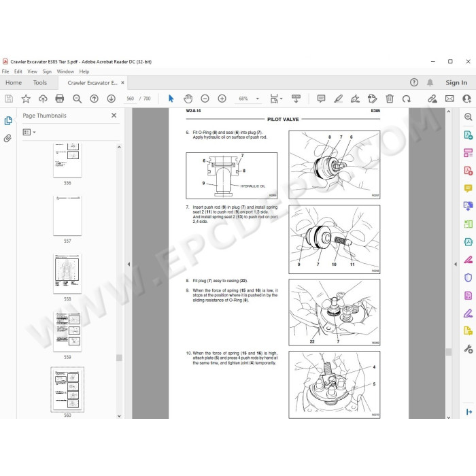
Task: Share a link to the file
Action: point(432,99)
